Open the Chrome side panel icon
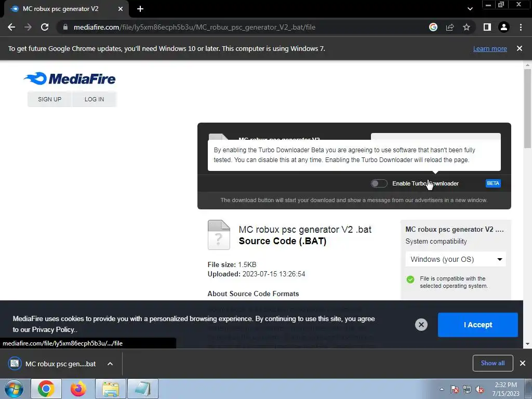532x399 pixels. pos(487,27)
